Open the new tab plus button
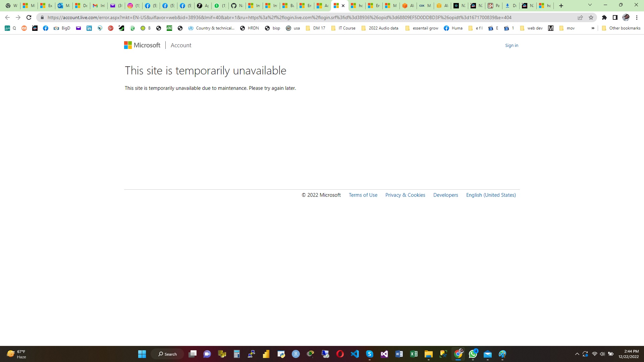This screenshot has height=362, width=644. (x=561, y=6)
